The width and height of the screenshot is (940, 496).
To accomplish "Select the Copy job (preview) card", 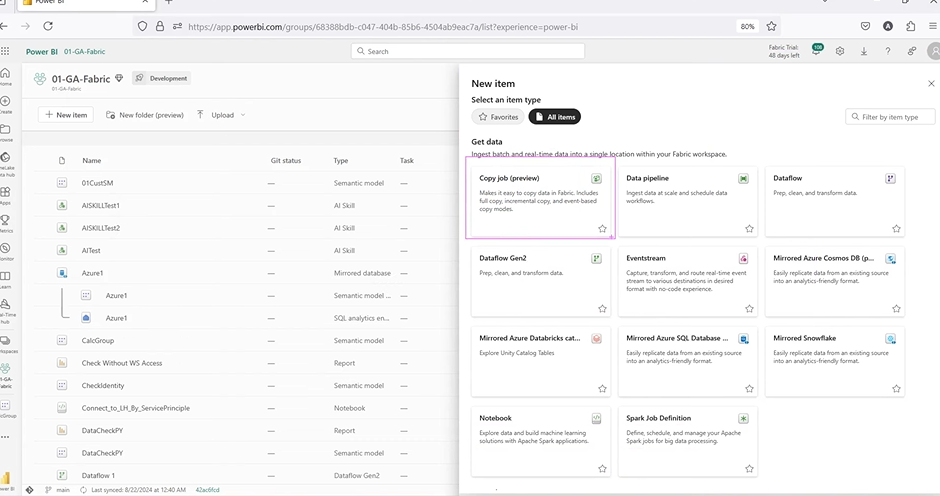I will 540,202.
